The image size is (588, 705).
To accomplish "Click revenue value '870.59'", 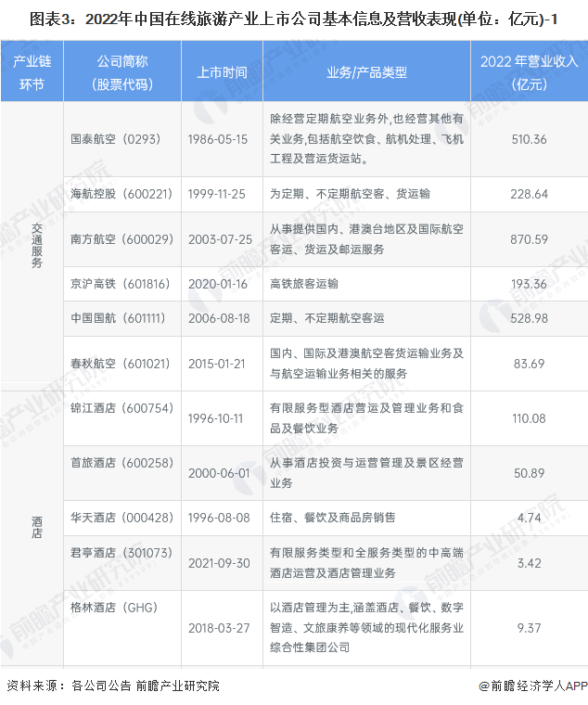I will (530, 239).
